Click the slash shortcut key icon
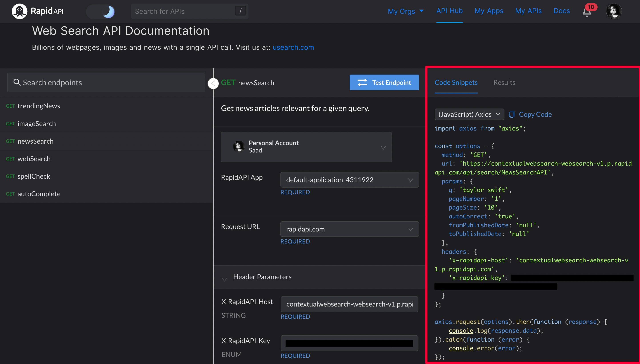This screenshot has width=640, height=364. (x=240, y=11)
